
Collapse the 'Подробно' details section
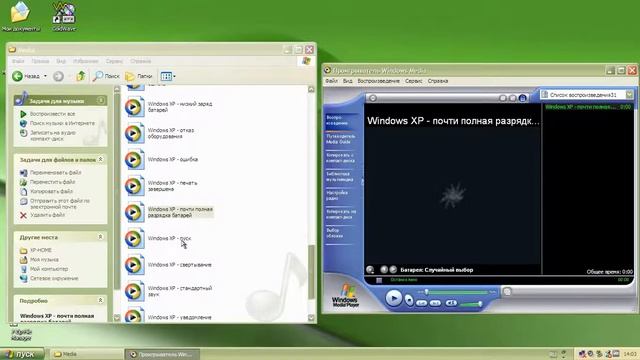(x=100, y=300)
